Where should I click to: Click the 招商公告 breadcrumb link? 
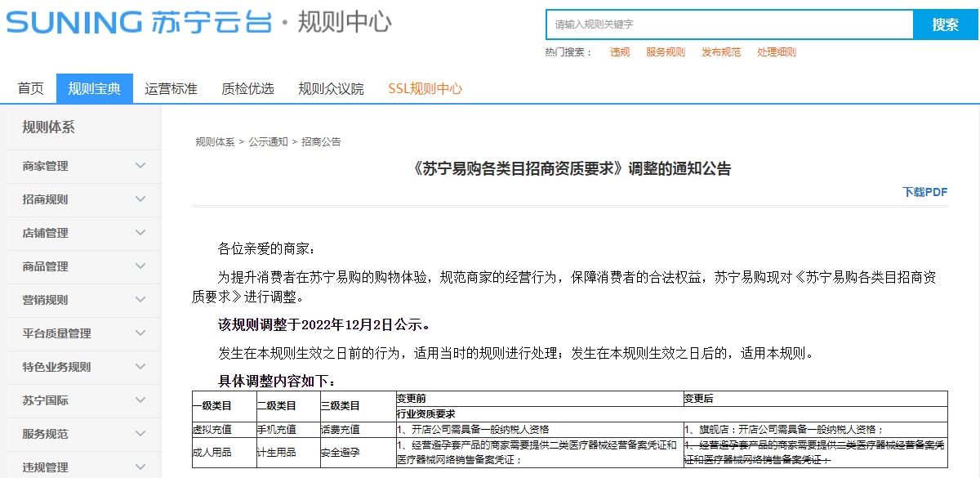point(322,142)
